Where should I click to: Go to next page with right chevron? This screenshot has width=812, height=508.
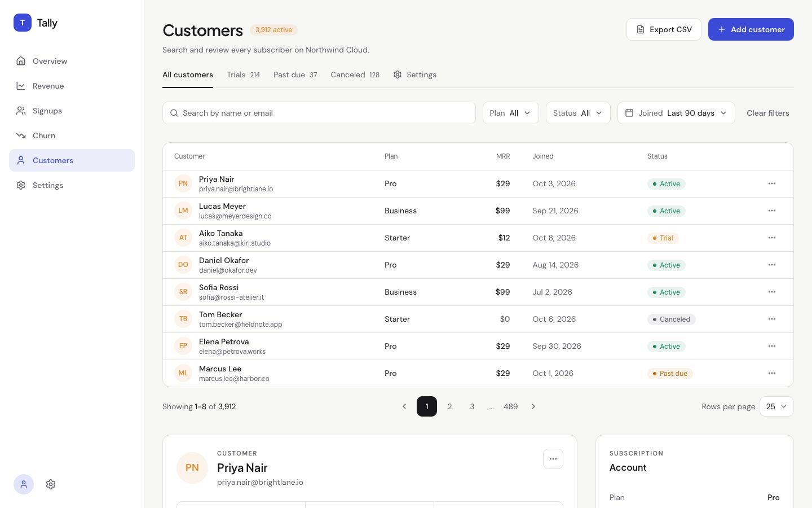point(533,406)
